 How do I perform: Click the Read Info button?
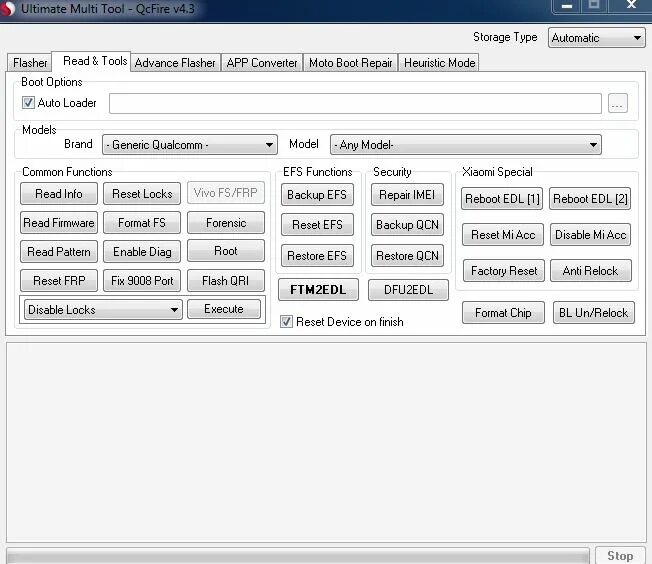point(59,194)
